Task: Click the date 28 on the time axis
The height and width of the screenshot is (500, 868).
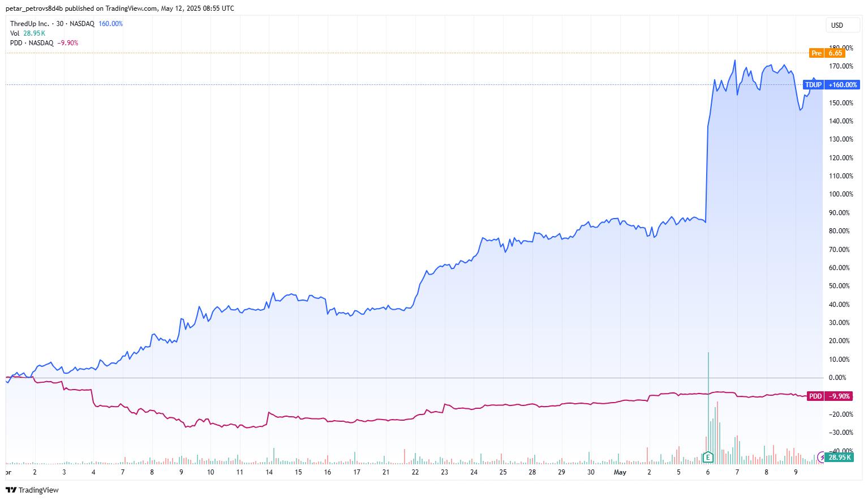Action: coord(532,472)
